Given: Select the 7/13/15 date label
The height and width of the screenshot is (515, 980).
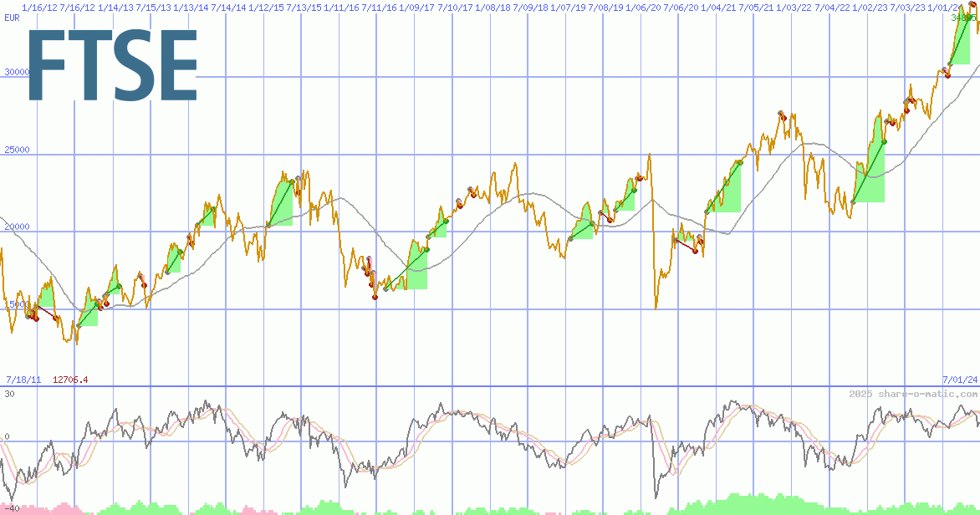Looking at the screenshot, I should tap(304, 8).
